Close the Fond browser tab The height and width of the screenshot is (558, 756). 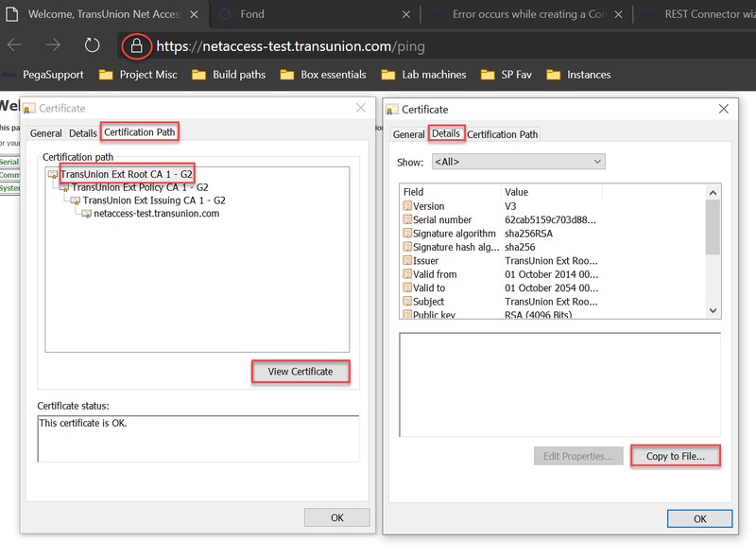pos(406,14)
